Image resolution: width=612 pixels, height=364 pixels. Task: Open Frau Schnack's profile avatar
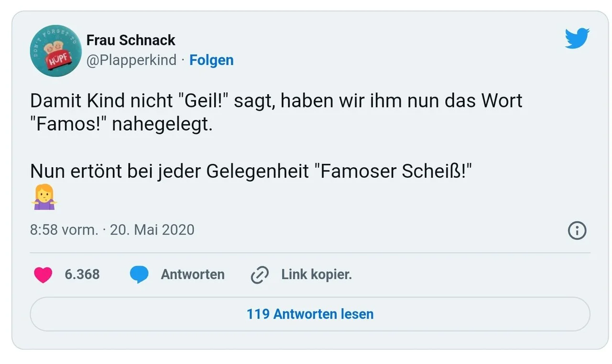(x=55, y=50)
